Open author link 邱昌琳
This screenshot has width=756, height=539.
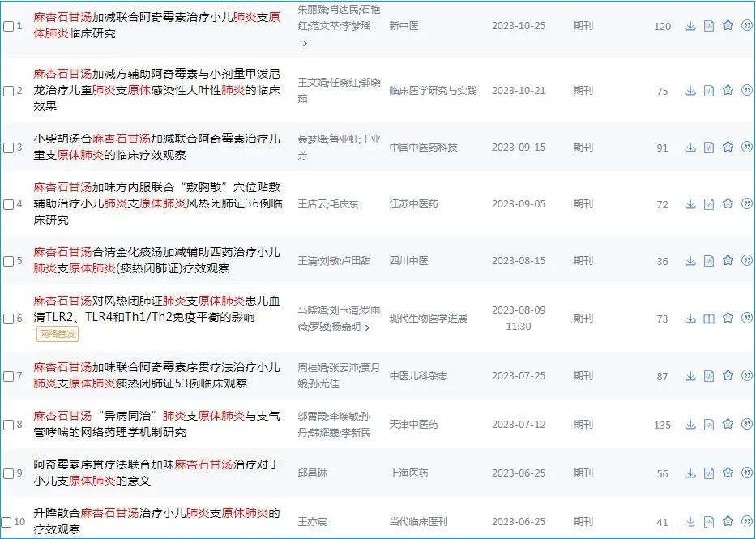click(x=312, y=474)
